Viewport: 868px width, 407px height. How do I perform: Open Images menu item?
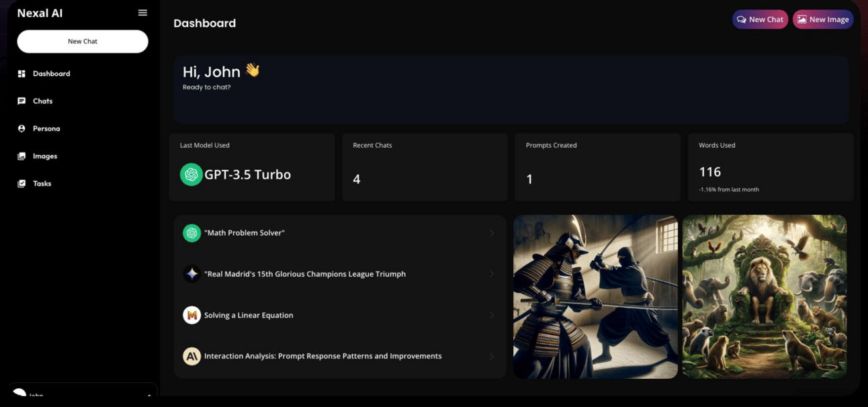point(45,156)
